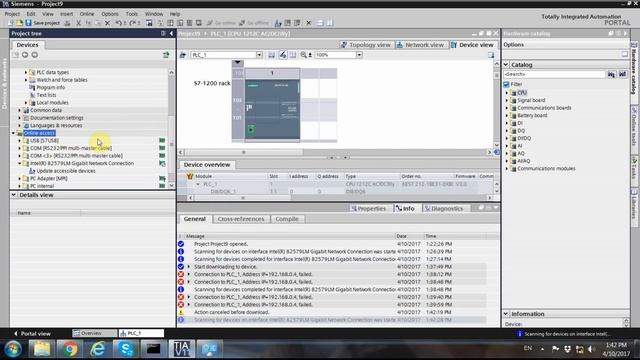This screenshot has height=360, width=640.
Task: Collapse the Information section header
Action: pyautogui.click(x=506, y=314)
